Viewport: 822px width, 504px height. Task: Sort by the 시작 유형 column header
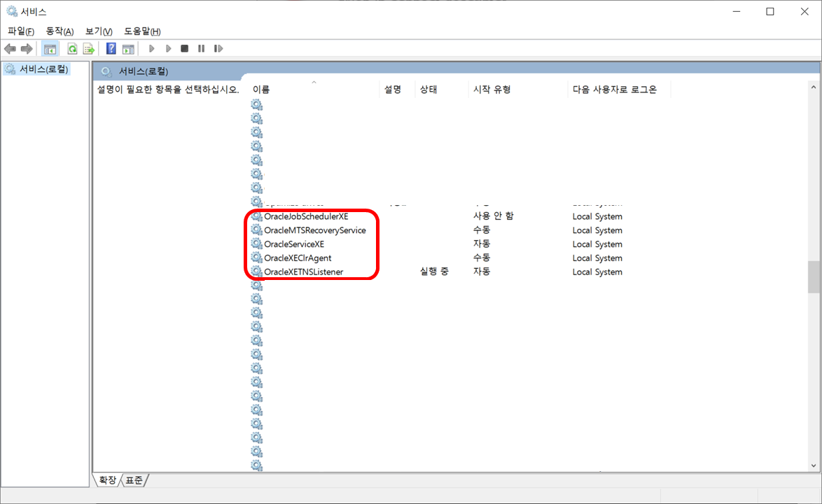(518, 90)
